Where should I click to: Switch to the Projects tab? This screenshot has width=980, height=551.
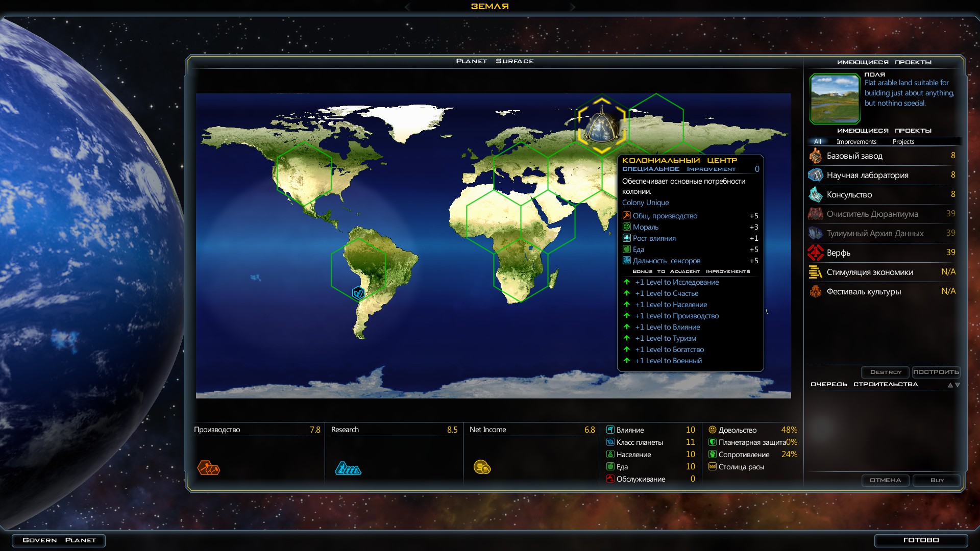coord(903,142)
